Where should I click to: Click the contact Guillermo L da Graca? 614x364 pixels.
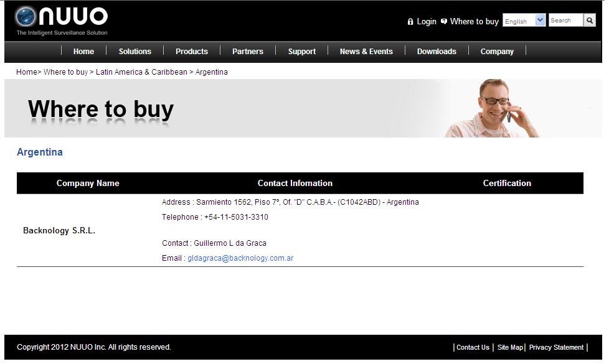pyautogui.click(x=214, y=243)
